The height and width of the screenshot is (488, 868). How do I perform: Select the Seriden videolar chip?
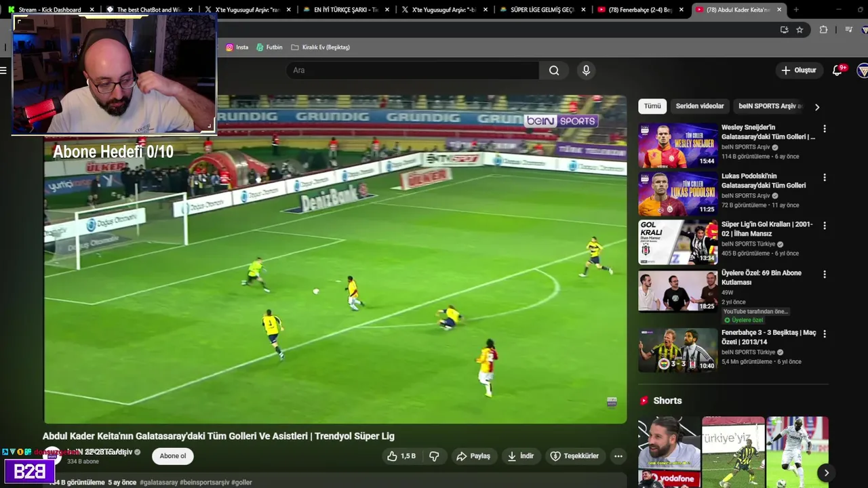[x=700, y=106]
